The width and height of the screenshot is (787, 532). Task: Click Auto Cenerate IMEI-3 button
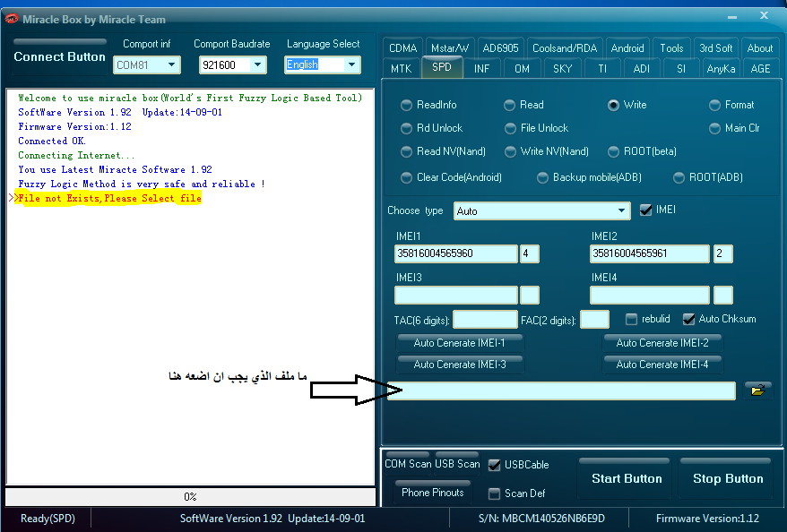pos(459,365)
